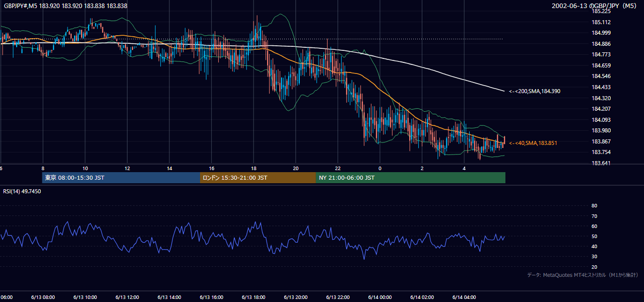Click the '2002-06-13 のGBP/JPY（M5）' heading
Screen dimensions: 644x302
pos(595,6)
